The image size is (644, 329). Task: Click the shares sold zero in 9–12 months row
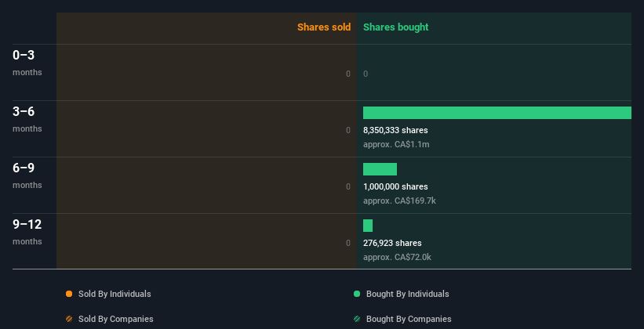348,244
